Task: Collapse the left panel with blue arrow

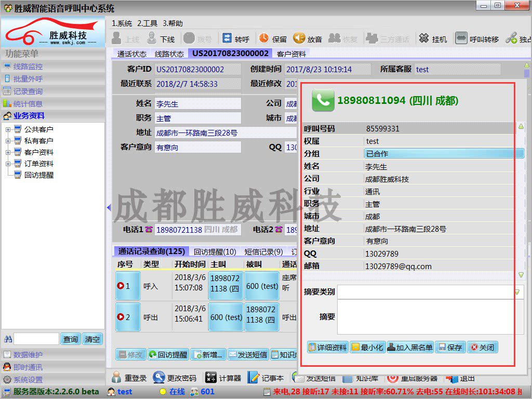Action: [109, 207]
